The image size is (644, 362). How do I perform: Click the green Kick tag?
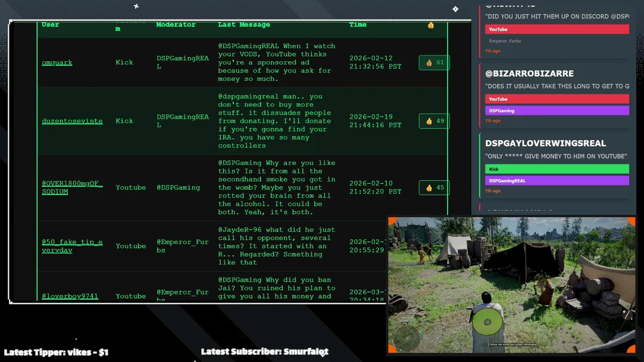click(557, 169)
